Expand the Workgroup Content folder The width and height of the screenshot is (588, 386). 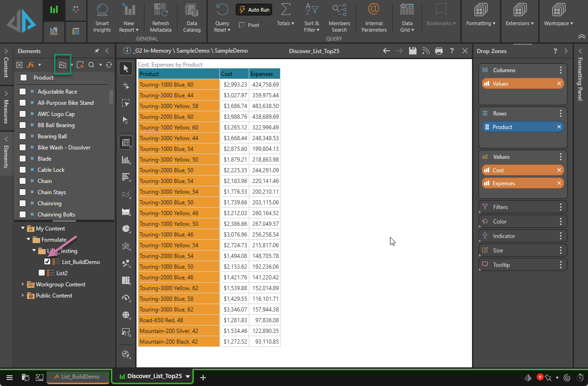pos(23,284)
